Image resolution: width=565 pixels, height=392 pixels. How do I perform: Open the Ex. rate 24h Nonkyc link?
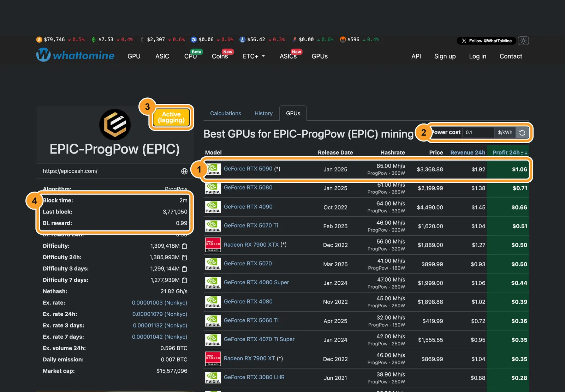(x=160, y=314)
